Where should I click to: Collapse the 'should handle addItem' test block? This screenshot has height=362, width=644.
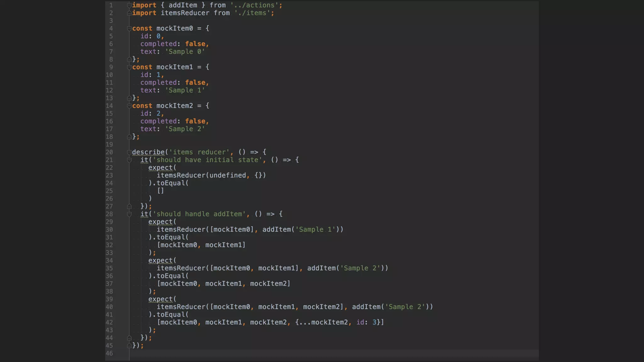pyautogui.click(x=129, y=214)
